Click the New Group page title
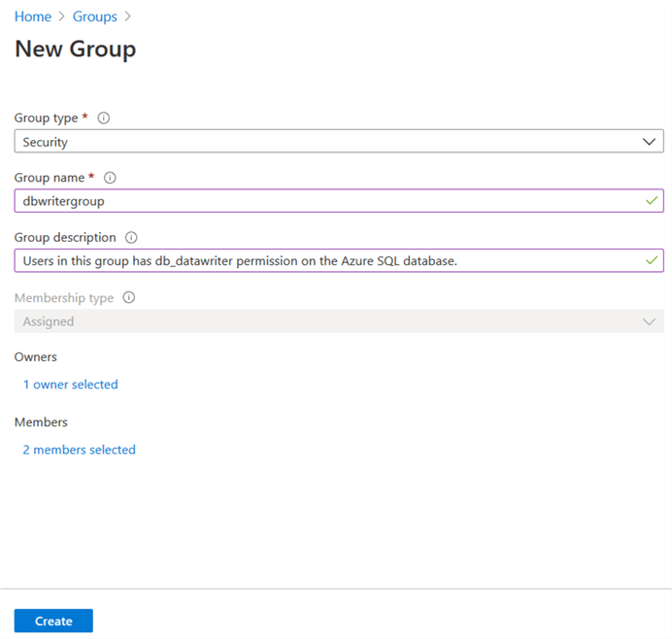This screenshot has height=639, width=672. tap(75, 49)
